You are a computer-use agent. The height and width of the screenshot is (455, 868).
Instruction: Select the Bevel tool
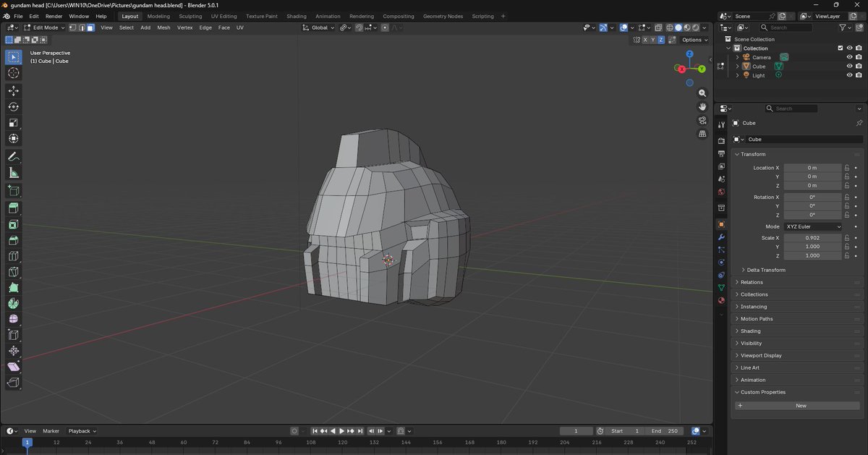coord(13,240)
